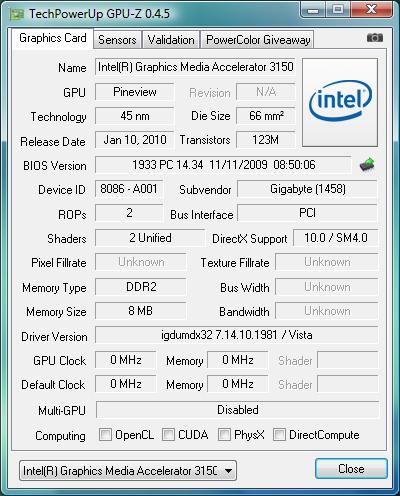The height and width of the screenshot is (496, 400).
Task: Check the PhysX checkbox
Action: (224, 434)
